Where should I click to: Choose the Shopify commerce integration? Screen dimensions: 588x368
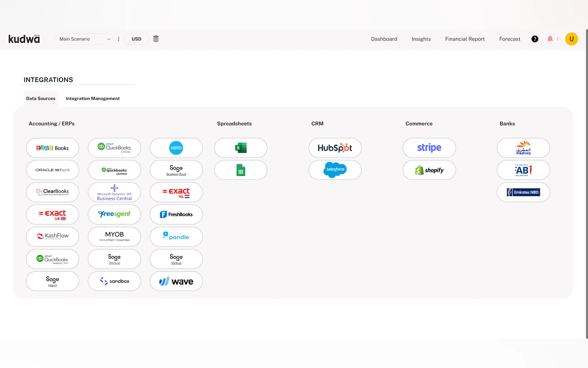point(429,170)
